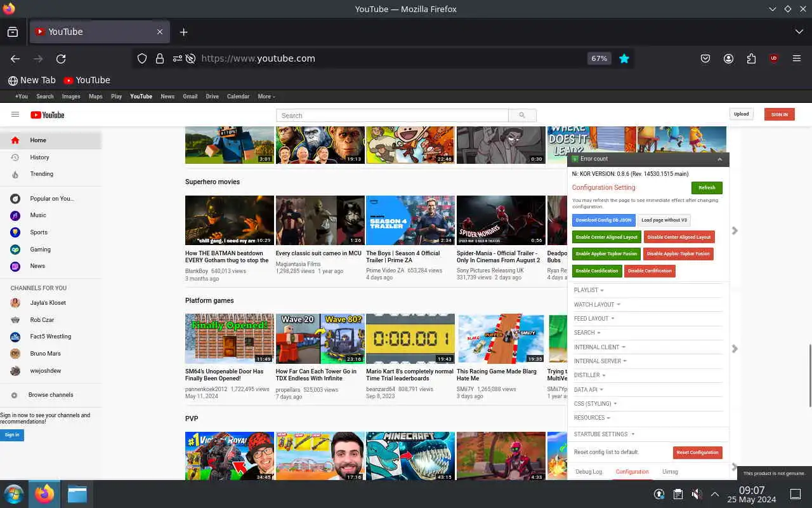812x508 pixels.
Task: Click Download Config Db JSON button
Action: (x=603, y=220)
